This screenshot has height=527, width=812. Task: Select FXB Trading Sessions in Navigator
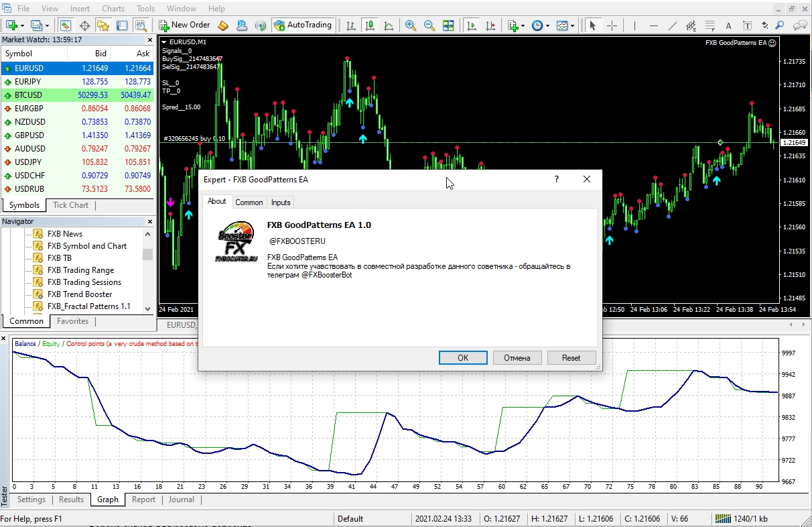(84, 282)
